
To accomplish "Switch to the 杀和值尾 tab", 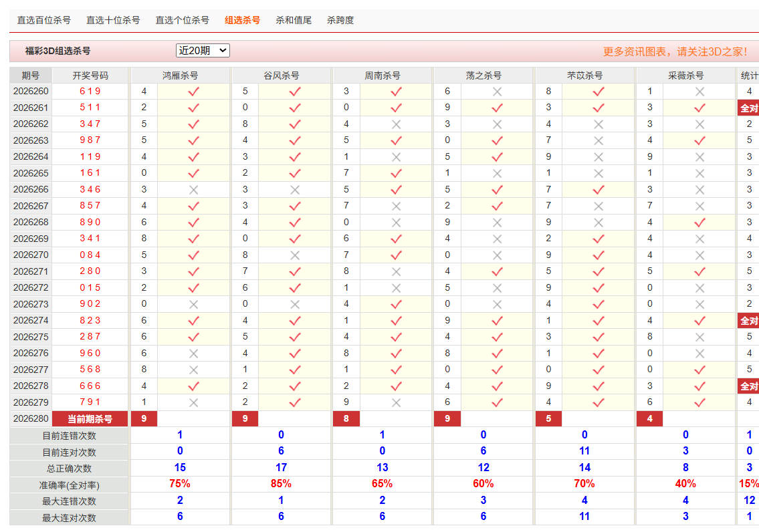I will point(294,20).
